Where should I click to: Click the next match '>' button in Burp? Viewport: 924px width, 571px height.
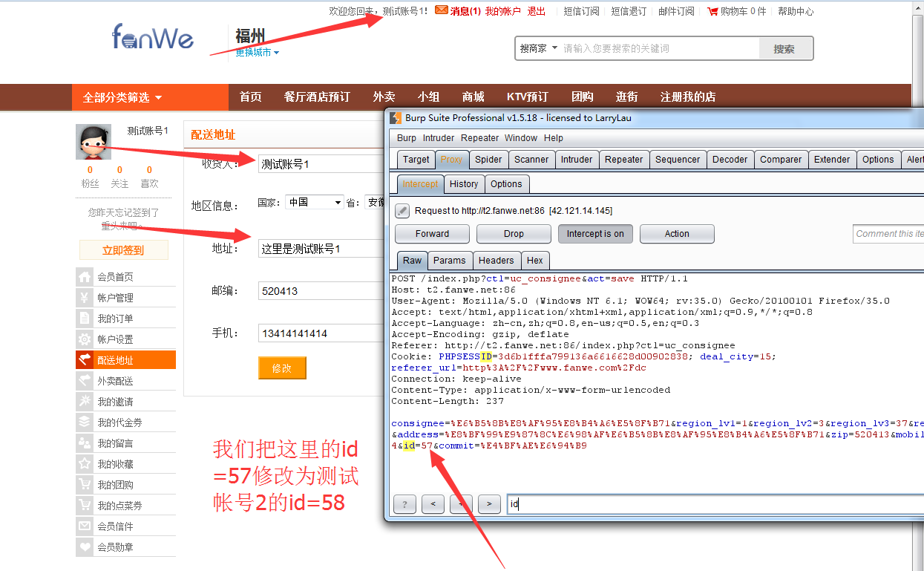(489, 504)
